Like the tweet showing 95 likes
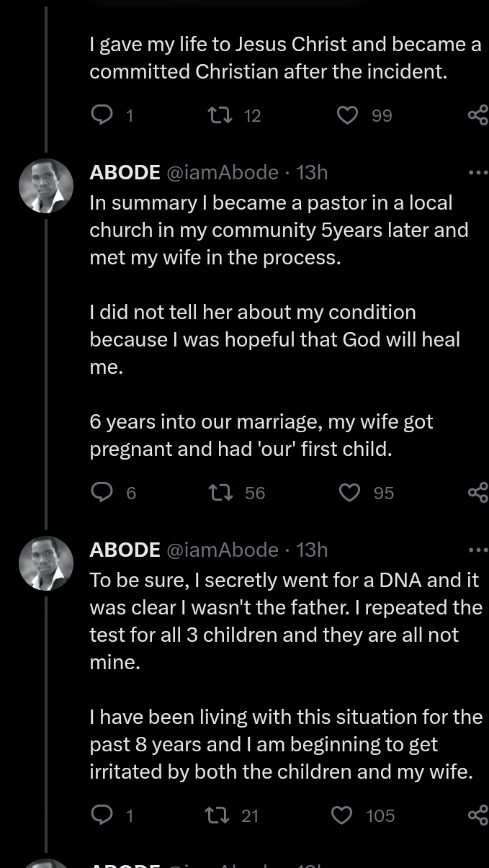Image resolution: width=489 pixels, height=868 pixels. coord(349,492)
